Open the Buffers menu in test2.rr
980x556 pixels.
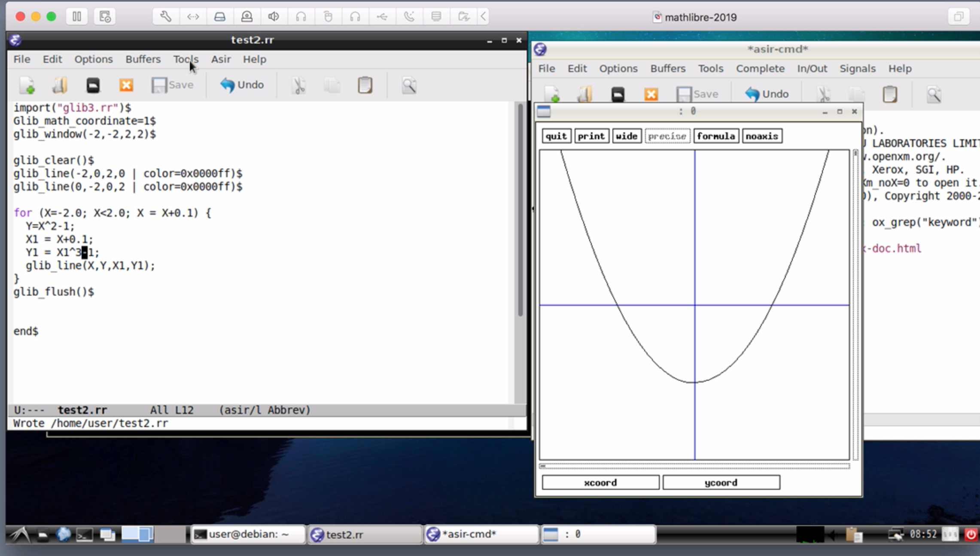pyautogui.click(x=143, y=59)
